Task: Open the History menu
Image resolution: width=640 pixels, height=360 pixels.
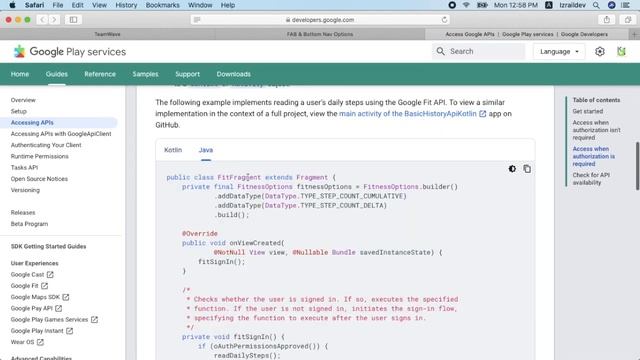Action: [x=126, y=5]
